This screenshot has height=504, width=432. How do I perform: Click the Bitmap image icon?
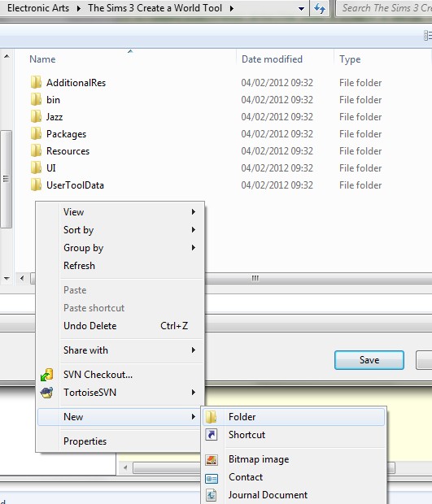pyautogui.click(x=212, y=459)
